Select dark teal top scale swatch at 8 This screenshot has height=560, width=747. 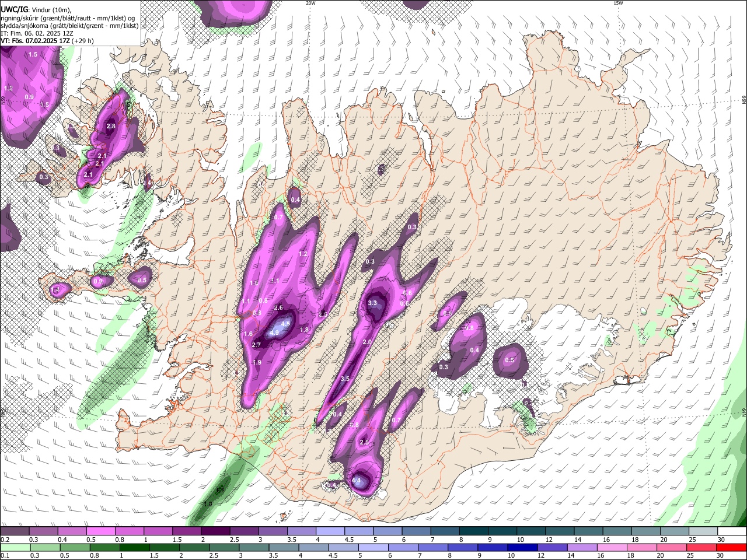pyautogui.click(x=474, y=531)
